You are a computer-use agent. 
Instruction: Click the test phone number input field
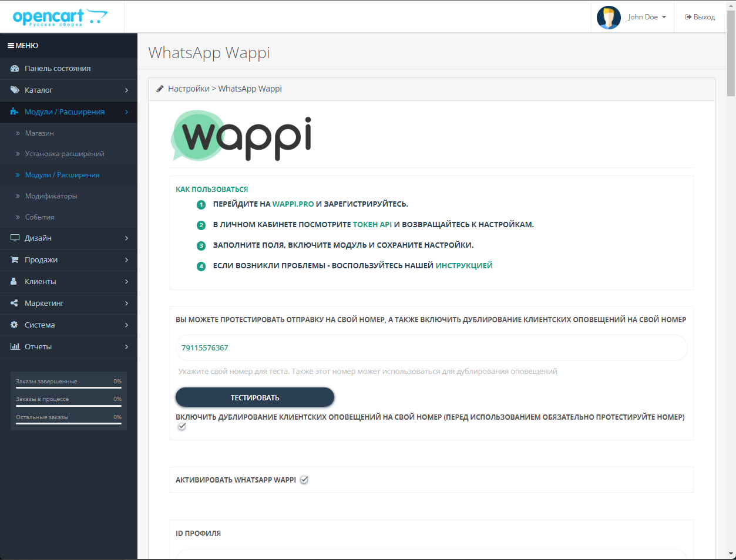pyautogui.click(x=431, y=348)
